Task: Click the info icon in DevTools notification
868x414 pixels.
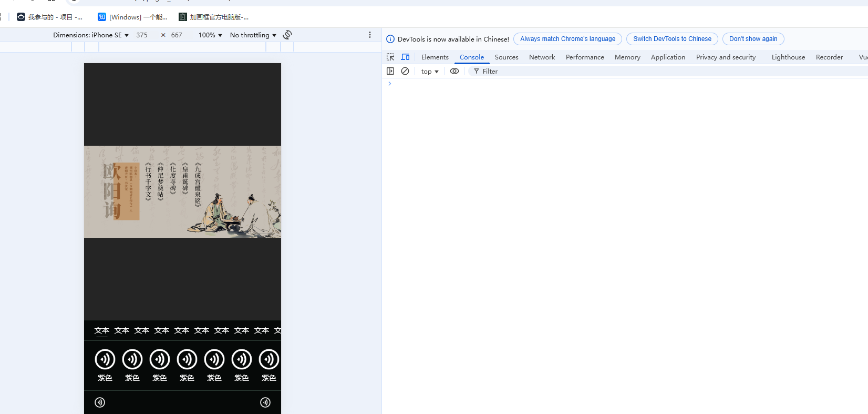Action: click(390, 39)
